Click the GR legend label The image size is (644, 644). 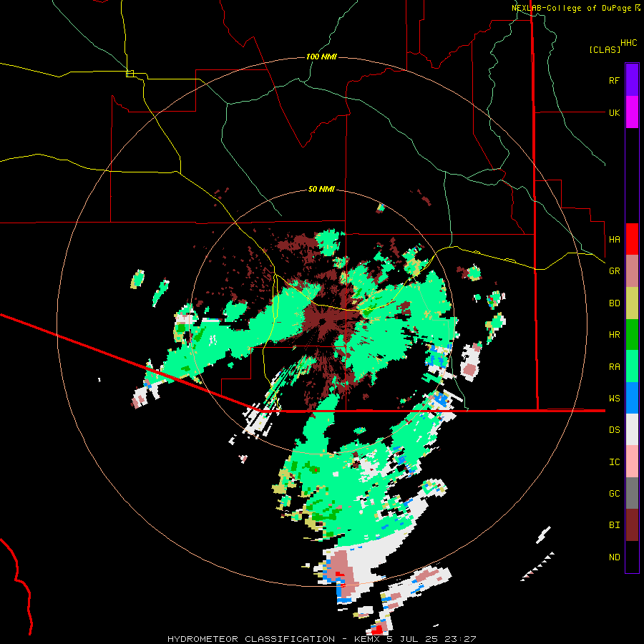point(614,271)
